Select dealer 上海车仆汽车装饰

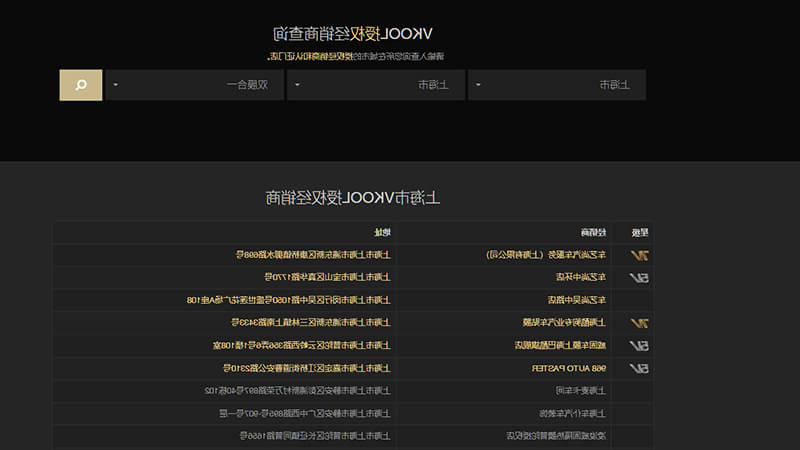572,413
